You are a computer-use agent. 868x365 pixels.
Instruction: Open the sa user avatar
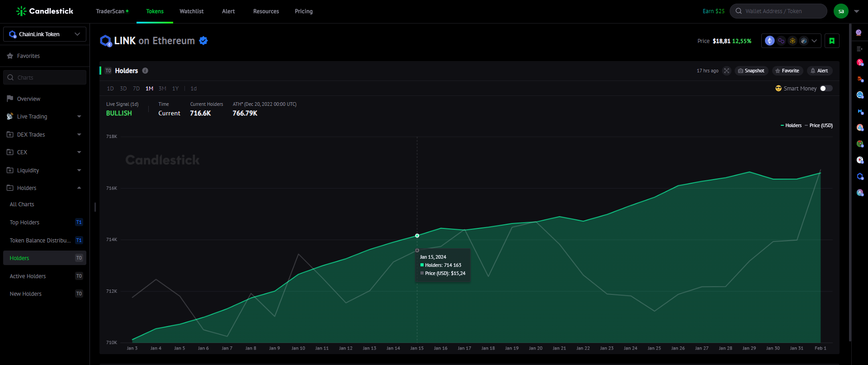[x=841, y=11]
